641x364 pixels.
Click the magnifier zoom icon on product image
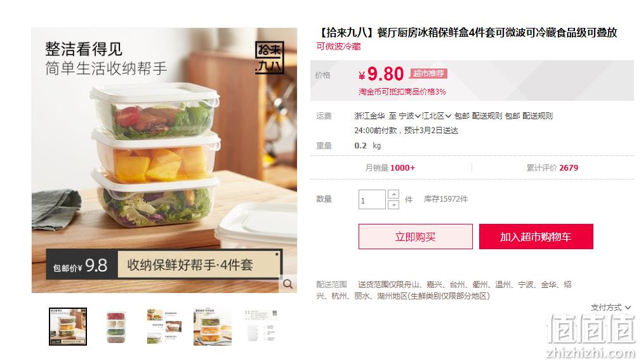[287, 284]
